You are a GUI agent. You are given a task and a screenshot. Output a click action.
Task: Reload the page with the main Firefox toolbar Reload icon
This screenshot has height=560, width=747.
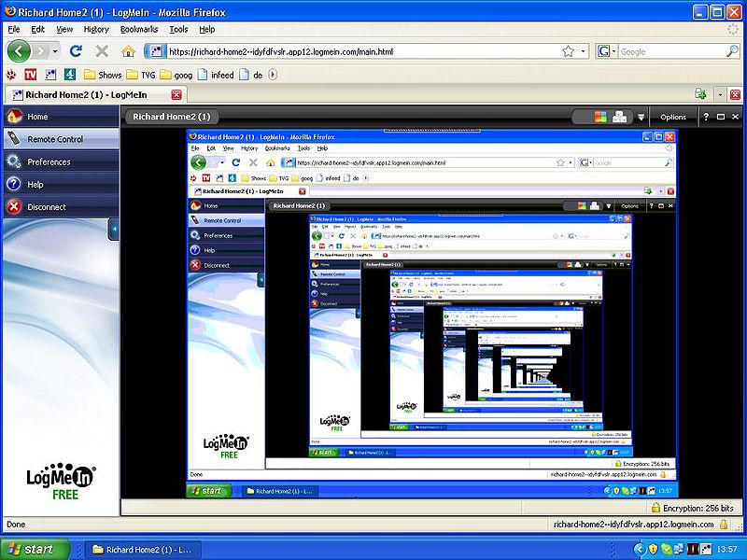pos(76,51)
